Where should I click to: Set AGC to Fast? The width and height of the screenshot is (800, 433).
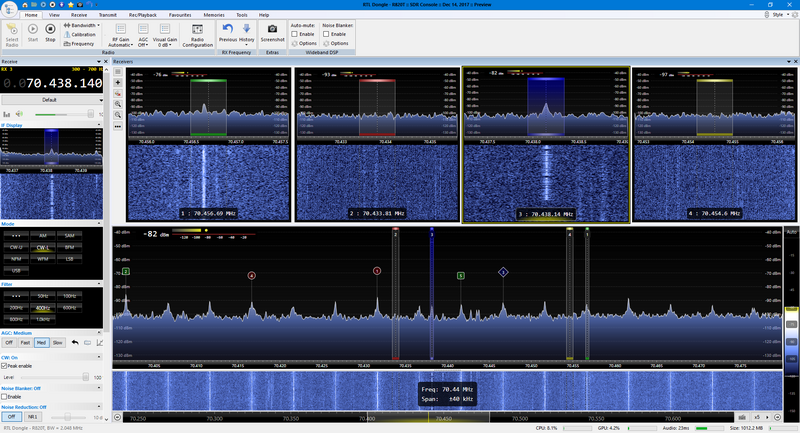25,343
